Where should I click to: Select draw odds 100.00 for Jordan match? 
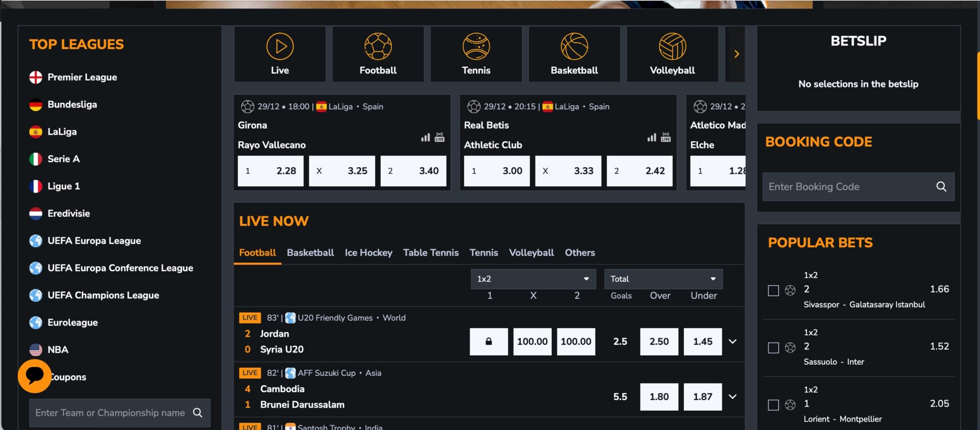[532, 341]
